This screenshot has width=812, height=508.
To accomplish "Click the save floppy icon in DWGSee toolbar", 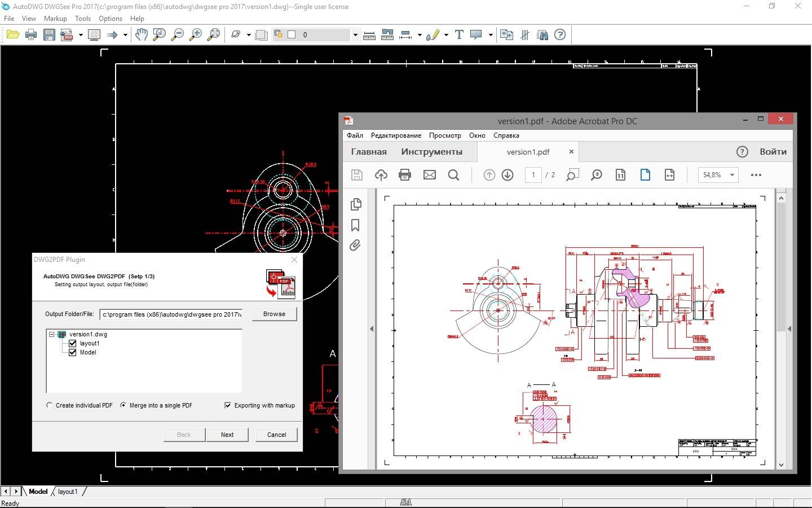I will pyautogui.click(x=50, y=35).
